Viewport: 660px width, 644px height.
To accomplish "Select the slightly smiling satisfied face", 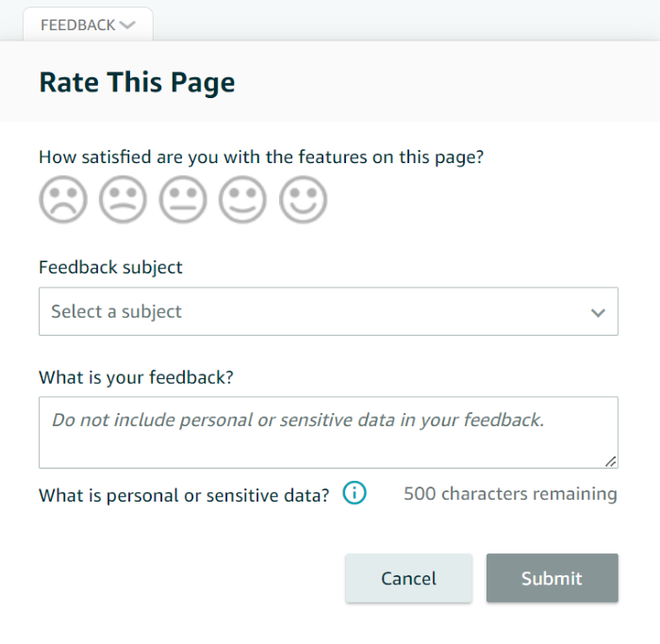I will [243, 199].
